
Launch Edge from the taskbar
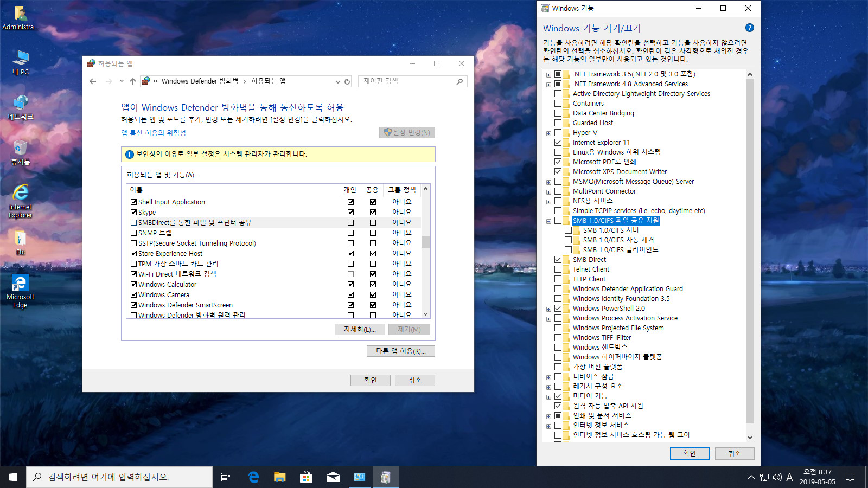253,477
